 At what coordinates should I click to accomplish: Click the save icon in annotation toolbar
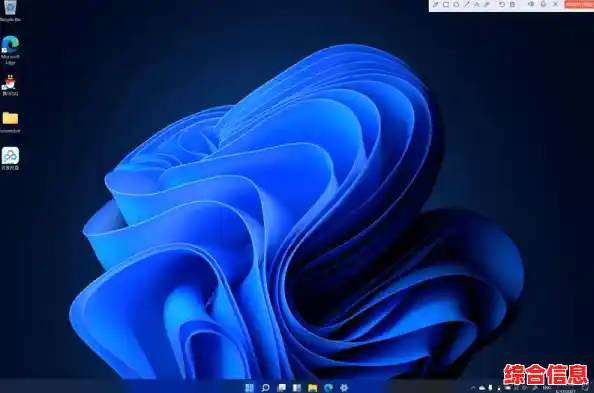pos(512,5)
